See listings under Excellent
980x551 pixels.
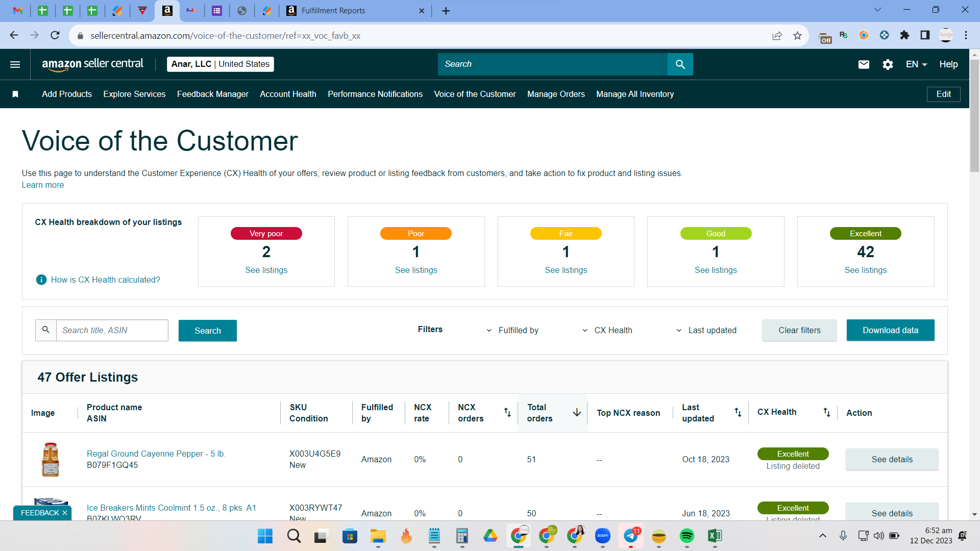pyautogui.click(x=866, y=270)
